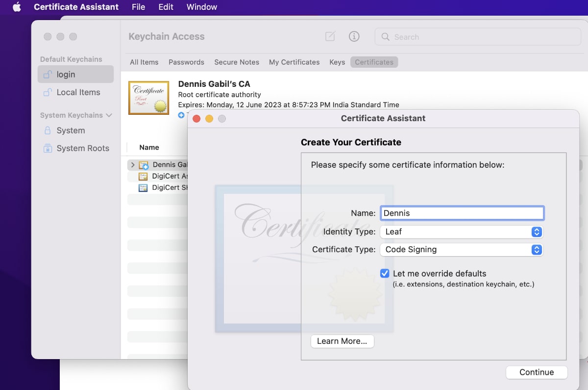Click the System keychain lock icon

[48, 130]
